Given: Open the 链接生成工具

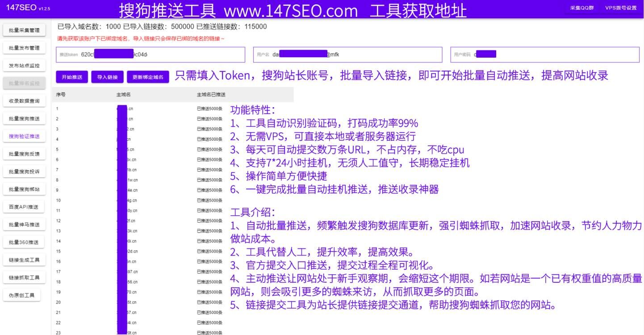Looking at the screenshot, I should click(22, 260).
